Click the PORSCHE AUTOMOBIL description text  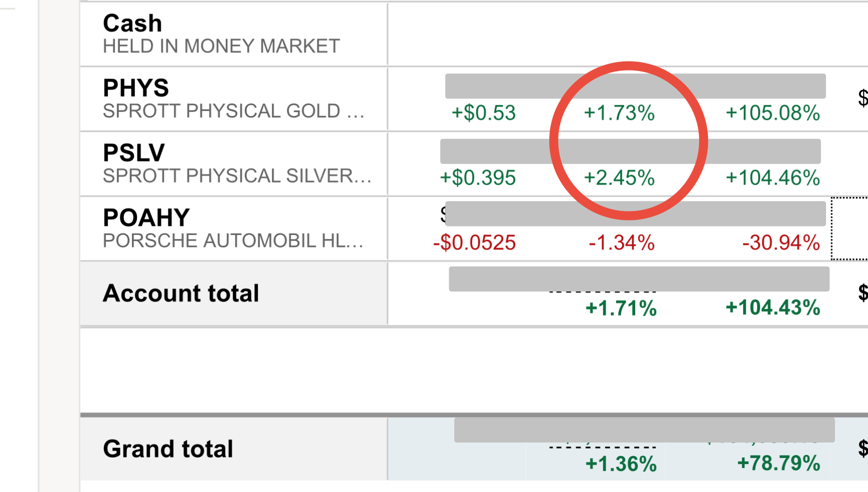point(233,241)
